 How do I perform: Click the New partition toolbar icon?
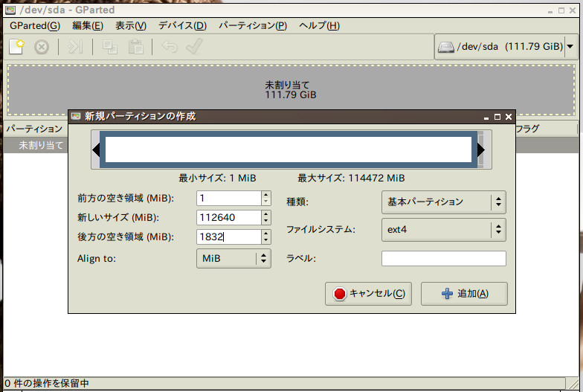[x=16, y=47]
